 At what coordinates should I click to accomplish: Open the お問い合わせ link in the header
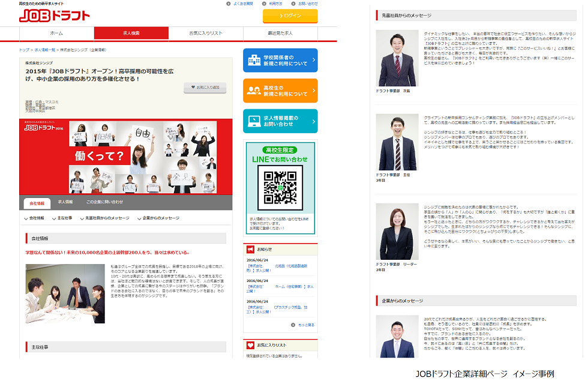tap(308, 4)
